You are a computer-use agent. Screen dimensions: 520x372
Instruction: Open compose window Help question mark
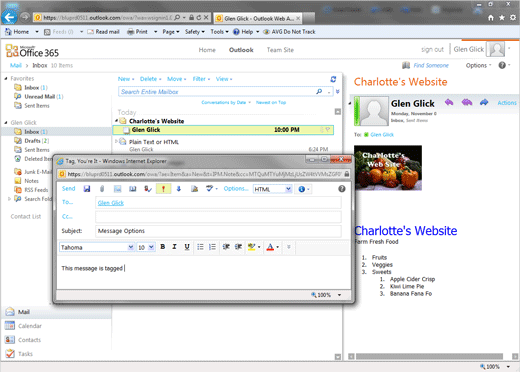[x=342, y=189]
